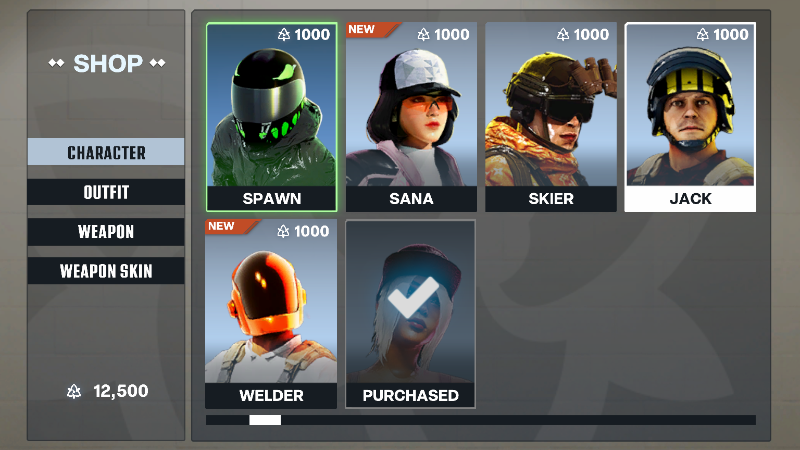Screen dimensions: 800x450
Task: Click the currency icon on Spawn card
Action: pos(284,34)
